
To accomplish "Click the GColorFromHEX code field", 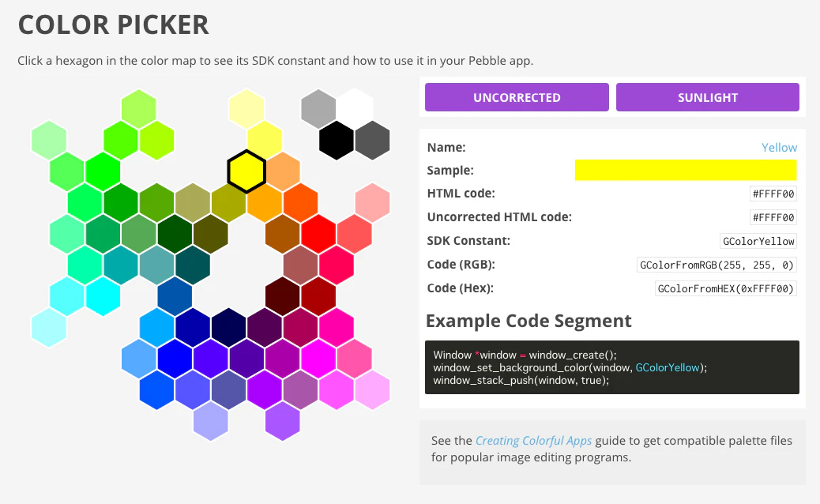I will pos(726,288).
